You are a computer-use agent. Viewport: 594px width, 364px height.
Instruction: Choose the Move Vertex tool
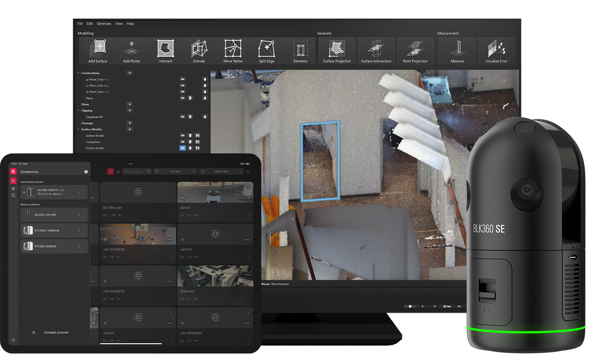[x=233, y=50]
